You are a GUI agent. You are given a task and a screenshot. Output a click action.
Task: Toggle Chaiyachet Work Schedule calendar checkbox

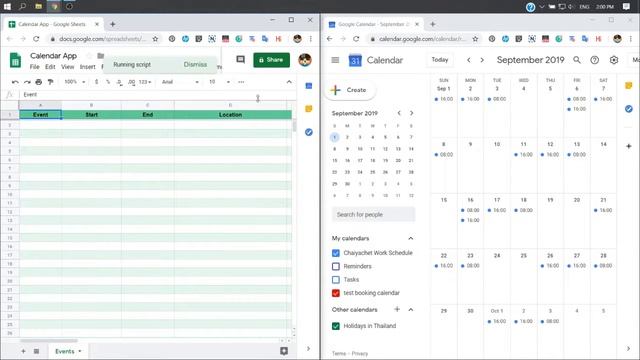click(x=336, y=253)
